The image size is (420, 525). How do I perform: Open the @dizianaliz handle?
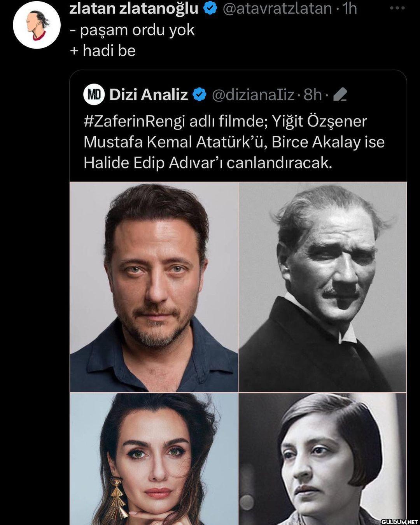(253, 94)
